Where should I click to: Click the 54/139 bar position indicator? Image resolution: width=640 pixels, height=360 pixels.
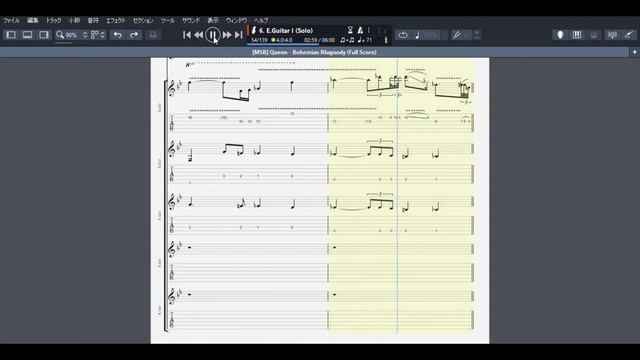[259, 40]
